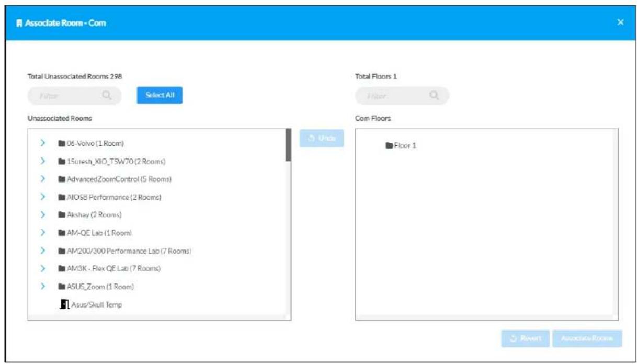637x364 pixels.
Task: Click the AM-QE Lab folder icon
Action: point(62,233)
